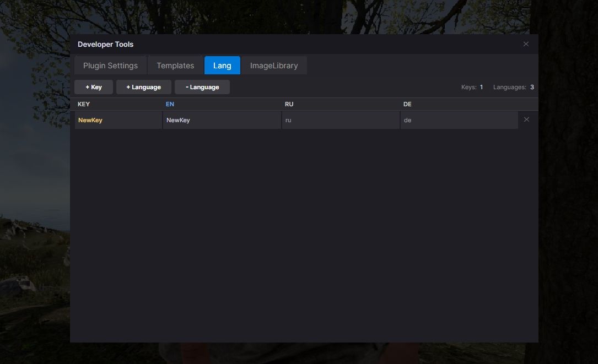Click the DE column header
This screenshot has height=364, width=598.
[x=407, y=104]
